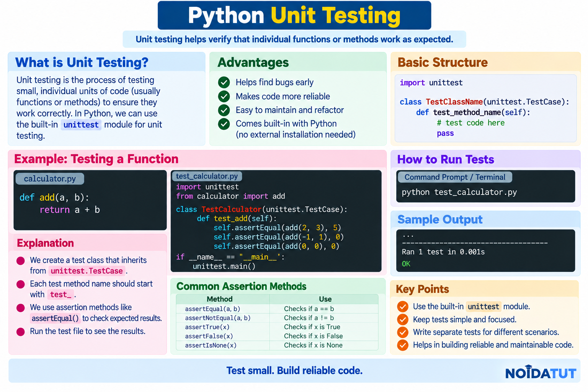Image resolution: width=588 pixels, height=392 pixels.
Task: Click the green checkmark beside 'Comes built-in with Python'
Action: (224, 124)
